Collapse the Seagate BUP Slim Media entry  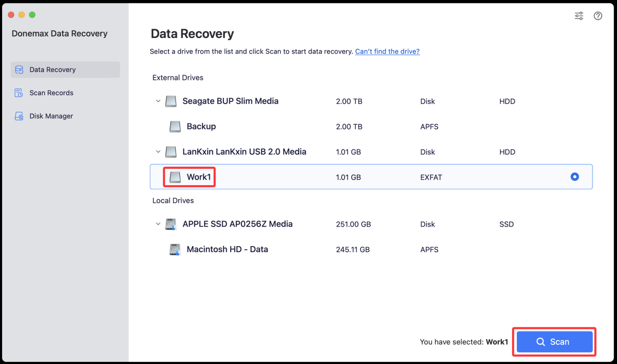(158, 101)
